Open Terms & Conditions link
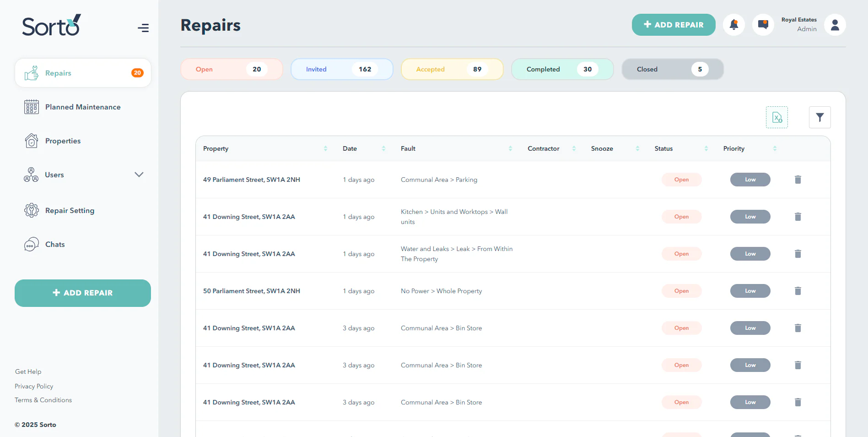Image resolution: width=868 pixels, height=437 pixels. (x=43, y=400)
